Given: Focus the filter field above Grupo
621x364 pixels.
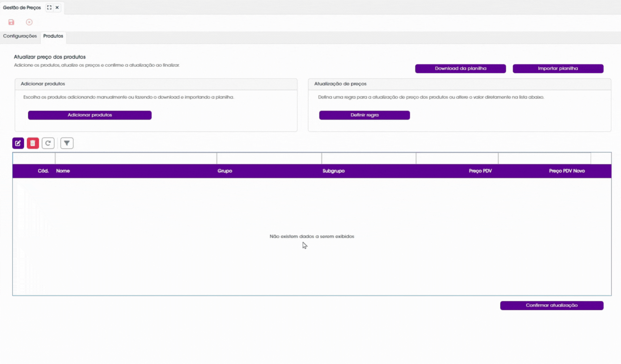Looking at the screenshot, I should pyautogui.click(x=269, y=159).
